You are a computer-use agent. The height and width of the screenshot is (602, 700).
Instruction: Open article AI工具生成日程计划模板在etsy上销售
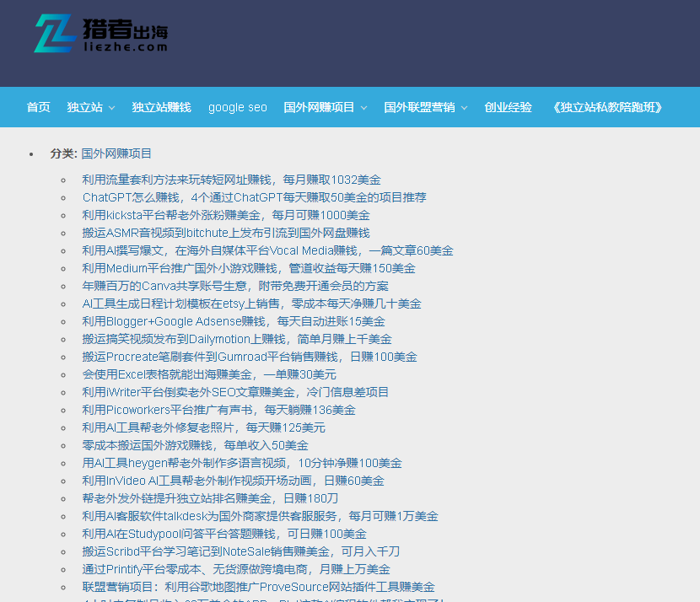[252, 304]
